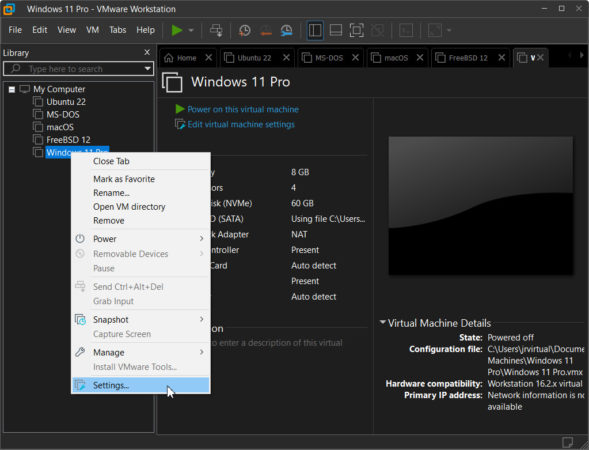
Task: Open the Tabs menu
Action: (118, 30)
